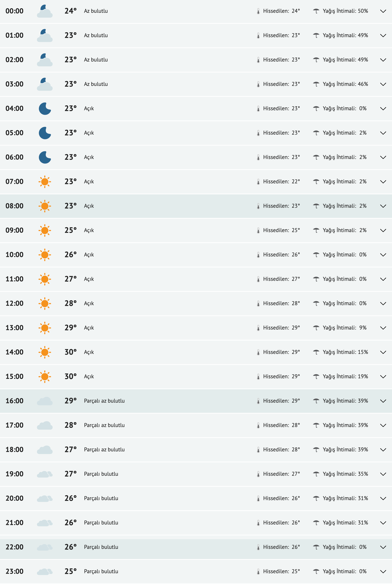The image size is (392, 584).
Task: Select the 22:00 forecast row
Action: [x=175, y=547]
